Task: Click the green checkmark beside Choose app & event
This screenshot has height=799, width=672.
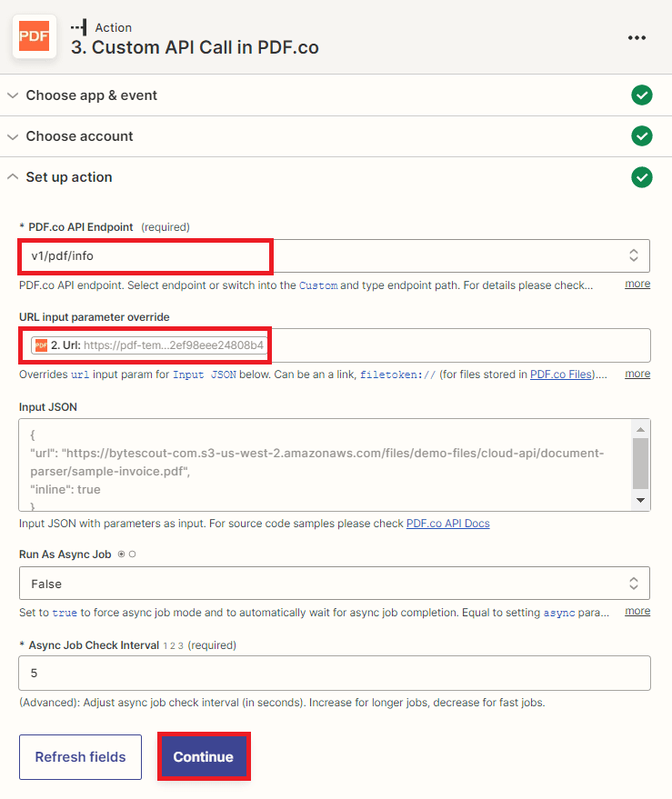Action: pyautogui.click(x=643, y=95)
